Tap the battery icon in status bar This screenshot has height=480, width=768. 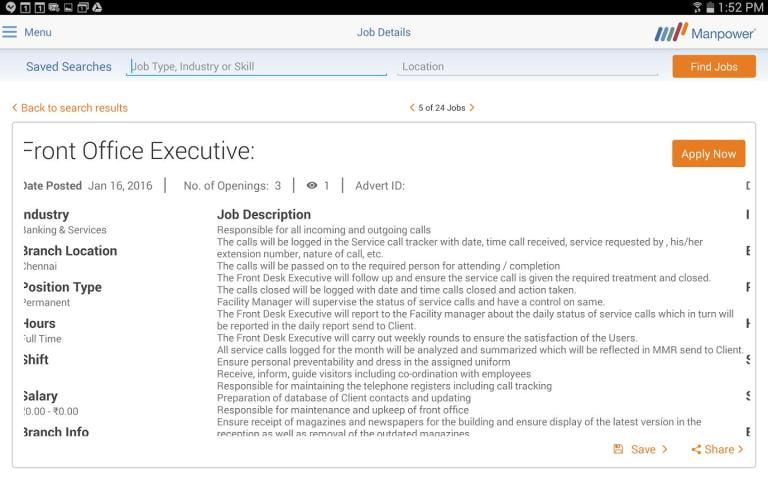click(711, 7)
